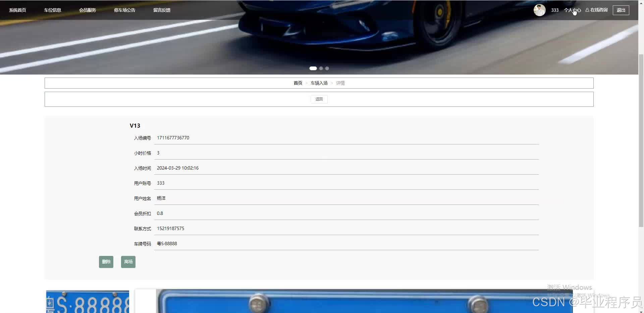
Task: Click the page vertical scrollbar
Action: tap(641, 141)
